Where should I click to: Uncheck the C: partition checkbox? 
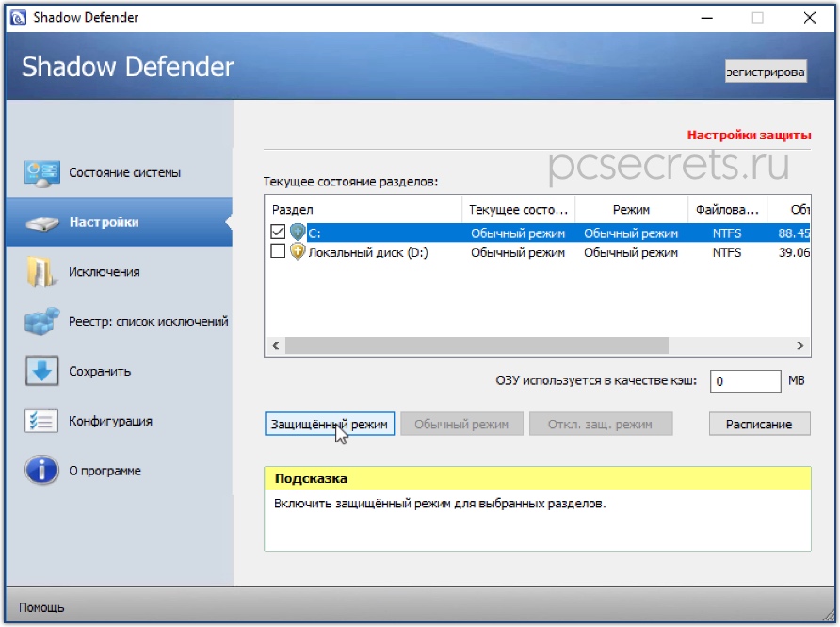tap(278, 232)
